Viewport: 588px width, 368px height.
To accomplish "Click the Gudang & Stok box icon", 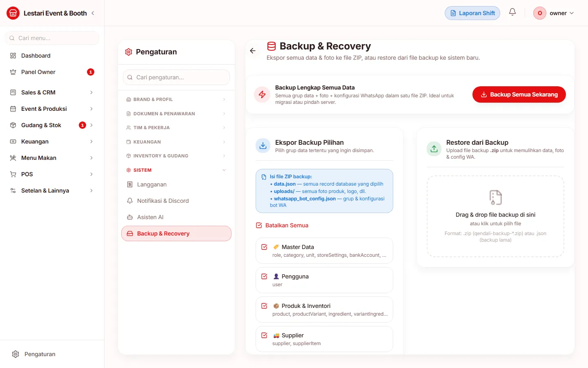I will 13,125.
